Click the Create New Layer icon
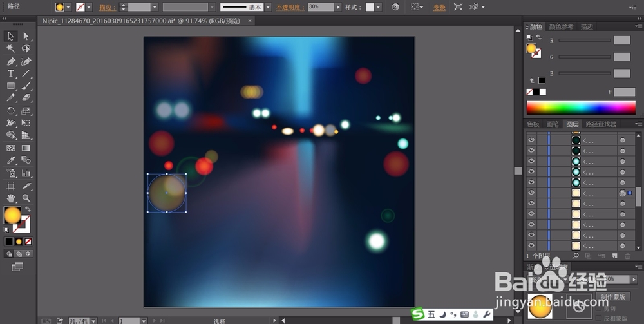The width and height of the screenshot is (644, 324). (x=614, y=256)
